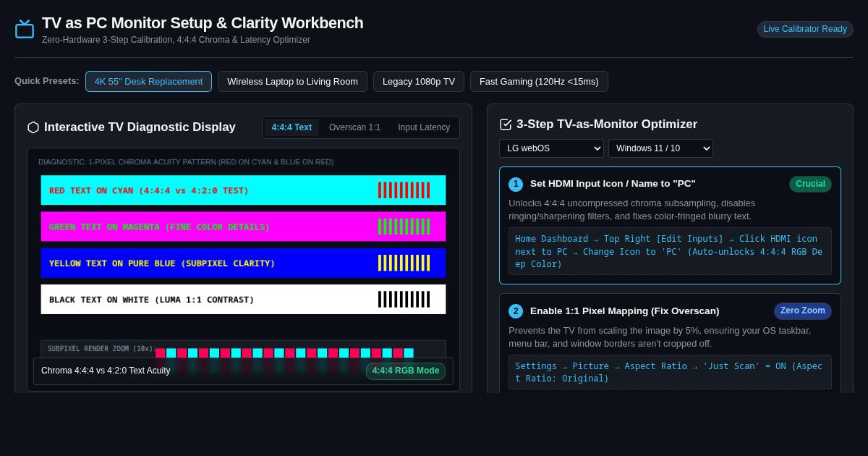Choose Wireless Laptop to Living Room preset
868x456 pixels.
(x=292, y=82)
